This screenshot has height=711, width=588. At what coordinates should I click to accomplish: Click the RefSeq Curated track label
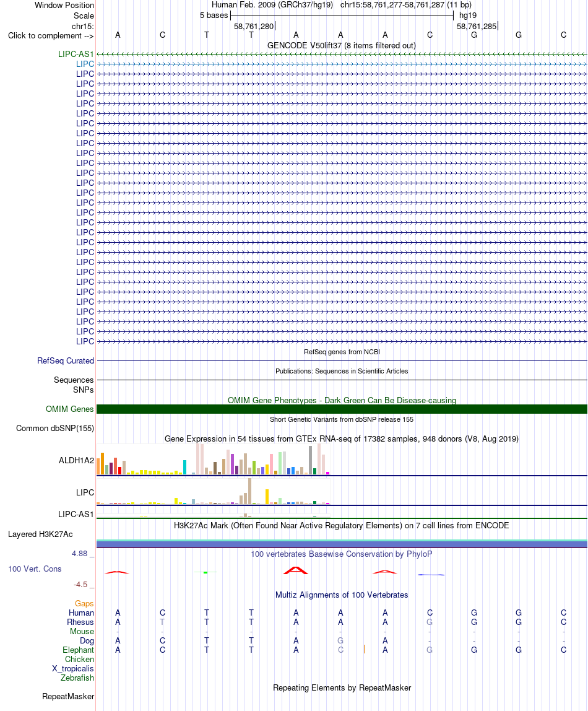tap(66, 360)
